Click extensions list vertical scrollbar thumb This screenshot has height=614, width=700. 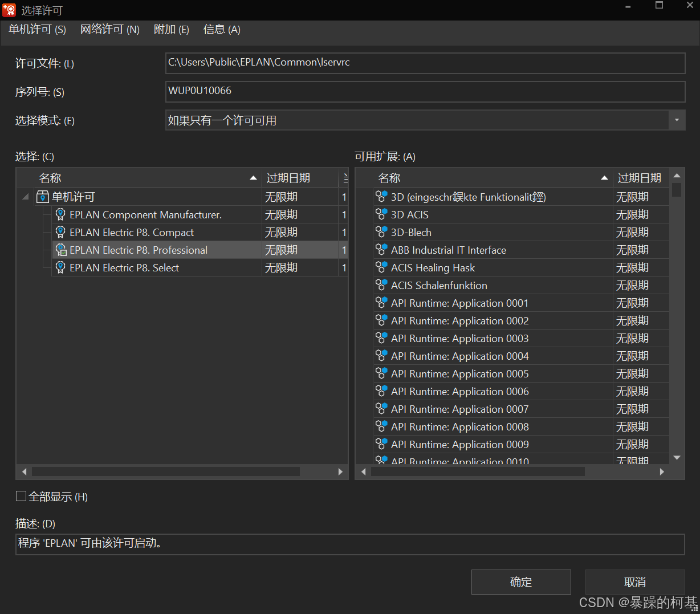(x=677, y=189)
